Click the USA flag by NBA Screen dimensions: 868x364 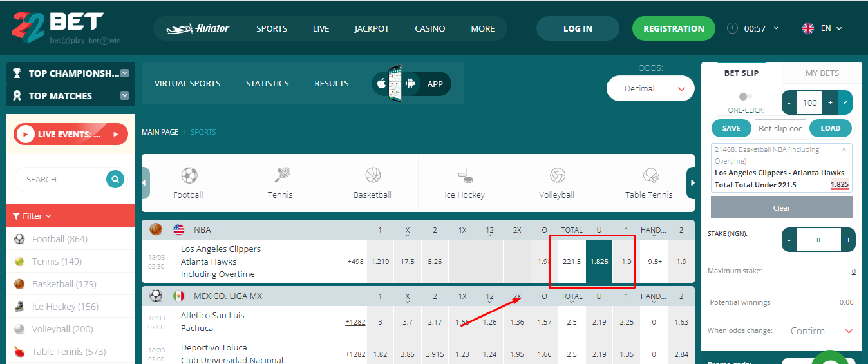pyautogui.click(x=178, y=229)
